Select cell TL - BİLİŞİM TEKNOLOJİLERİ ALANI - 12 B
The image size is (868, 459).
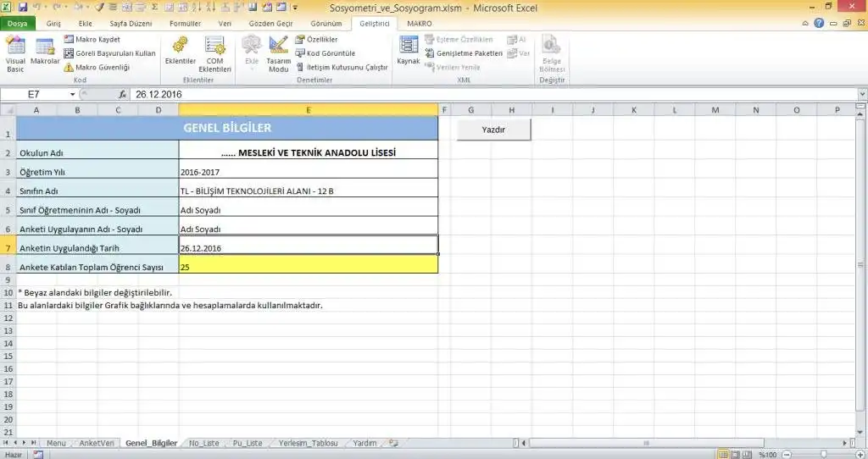309,188
